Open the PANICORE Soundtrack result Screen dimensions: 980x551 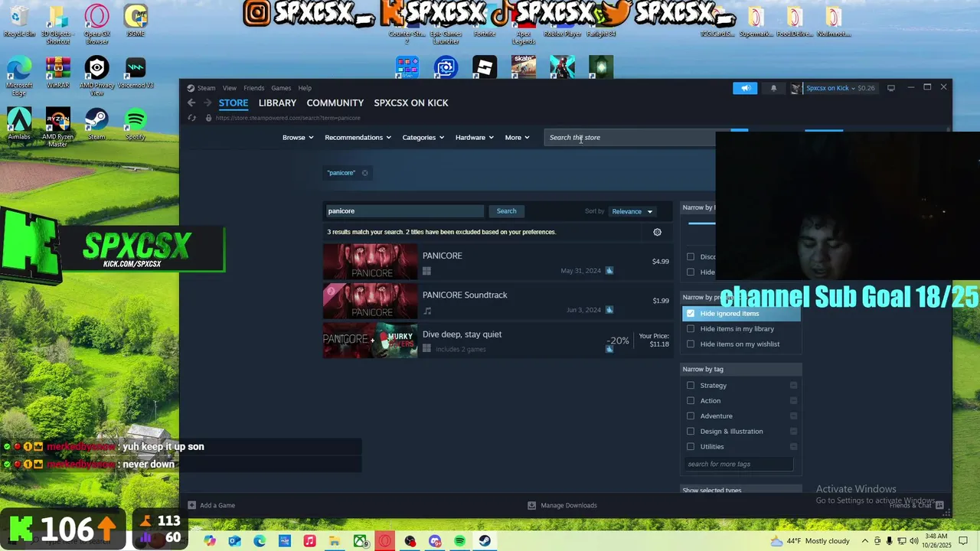(x=497, y=301)
